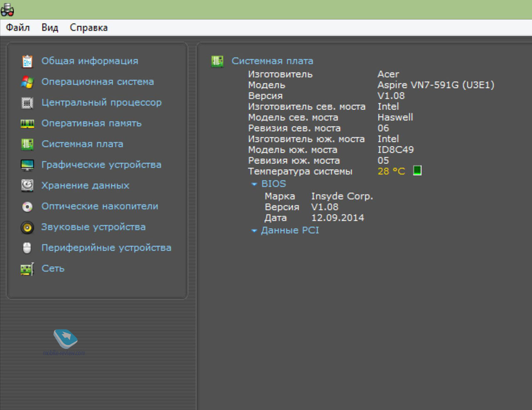532x410 pixels.
Task: Select Aspire VN7-591G (U3E1) model value
Action: 436,85
